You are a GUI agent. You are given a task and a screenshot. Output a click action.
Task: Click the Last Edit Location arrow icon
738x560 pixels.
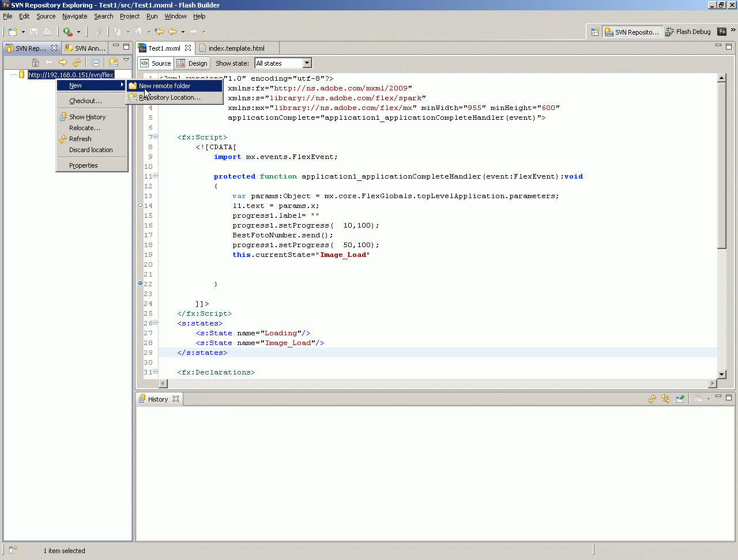pyautogui.click(x=159, y=32)
